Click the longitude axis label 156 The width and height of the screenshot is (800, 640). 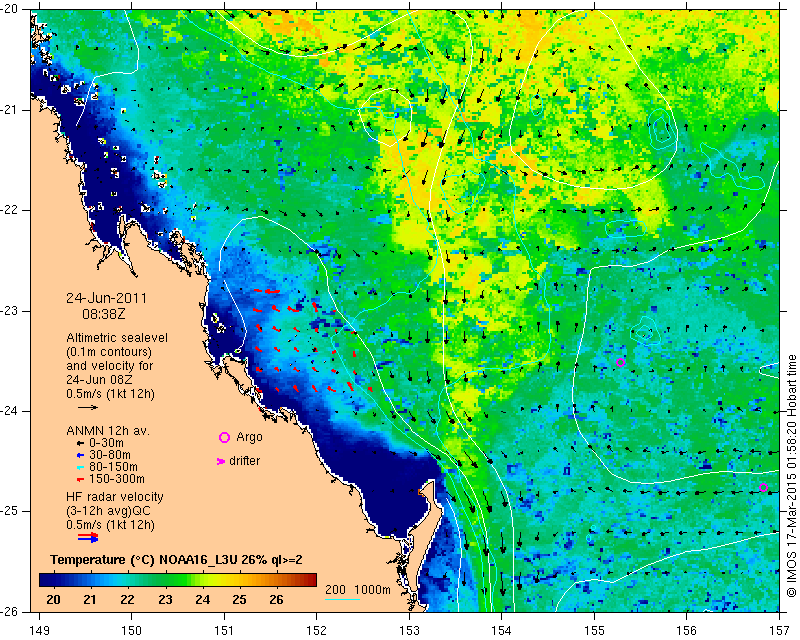[x=687, y=631]
